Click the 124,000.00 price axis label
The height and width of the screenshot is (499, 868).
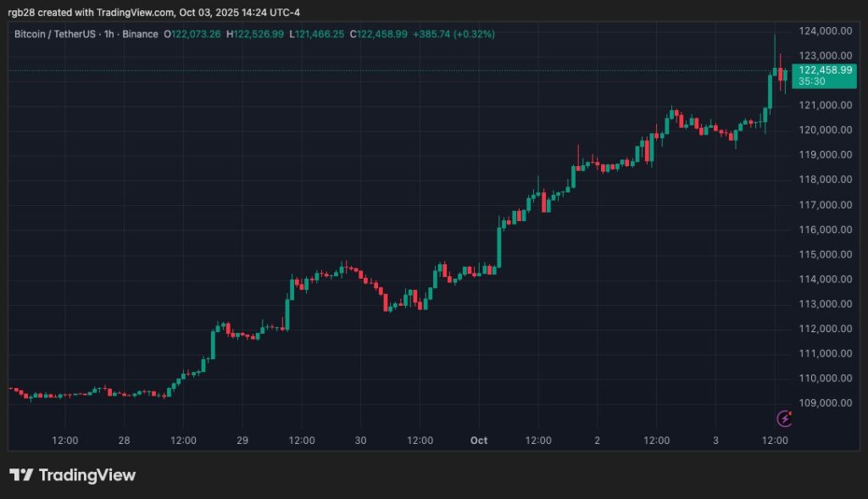pos(824,31)
